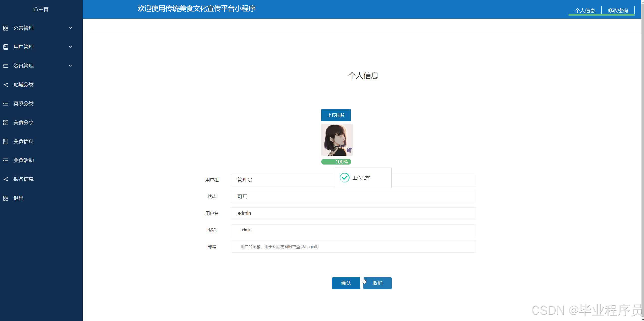Click the 取消 cancel button

click(x=378, y=283)
